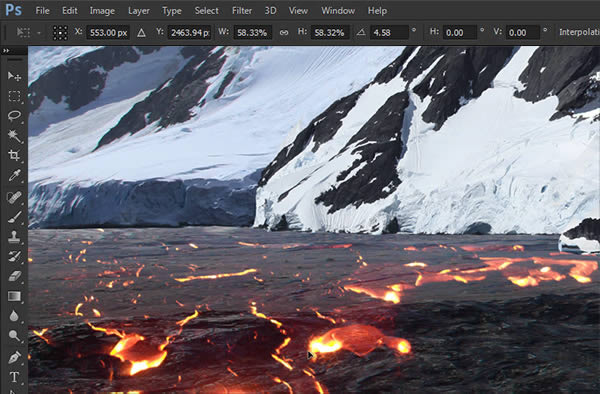Click the rotation angle field 4.58

coord(390,33)
